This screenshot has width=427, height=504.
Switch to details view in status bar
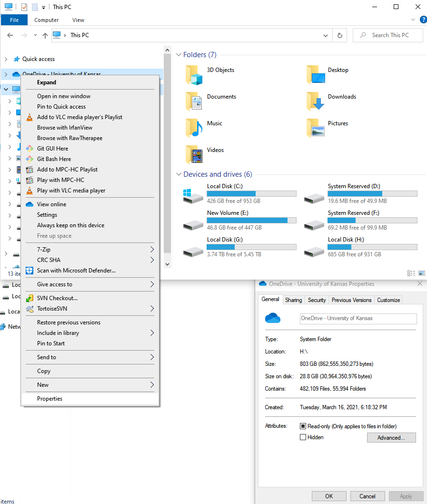pyautogui.click(x=411, y=273)
